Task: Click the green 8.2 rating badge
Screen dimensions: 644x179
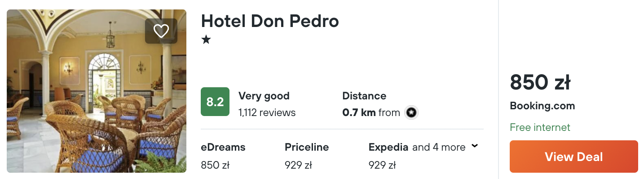Action: [215, 102]
